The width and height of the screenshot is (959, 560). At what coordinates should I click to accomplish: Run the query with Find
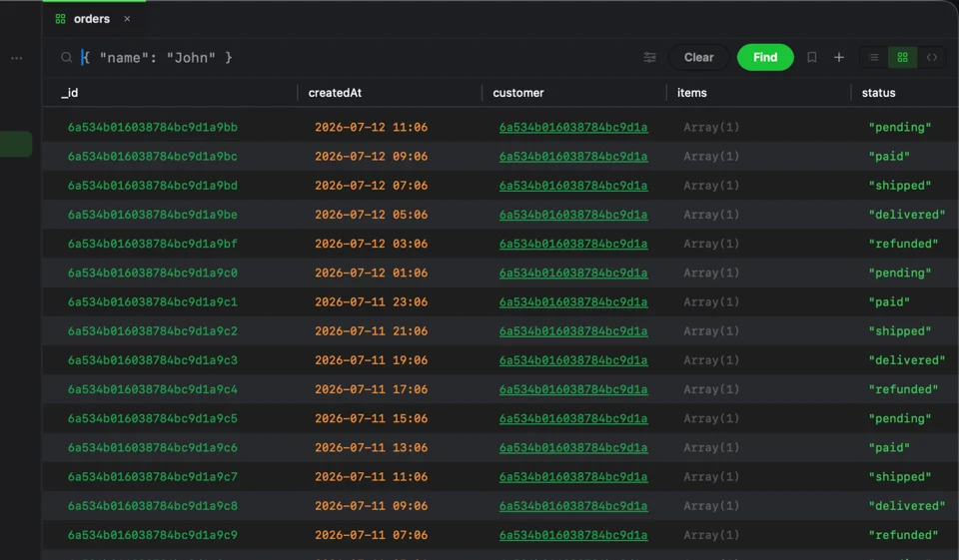pos(765,58)
